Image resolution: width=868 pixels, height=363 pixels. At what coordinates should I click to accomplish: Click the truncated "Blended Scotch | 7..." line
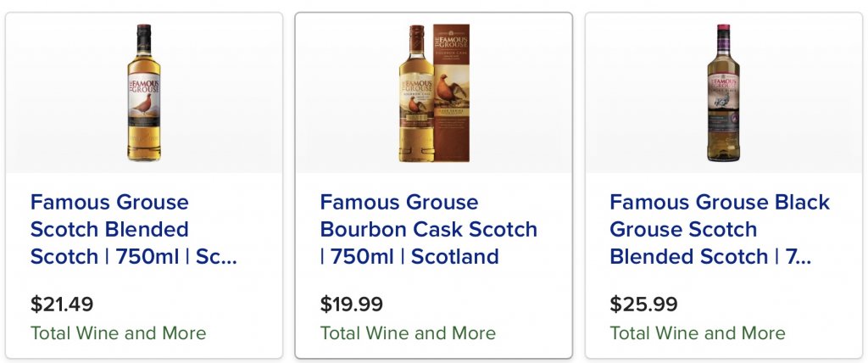(x=709, y=256)
